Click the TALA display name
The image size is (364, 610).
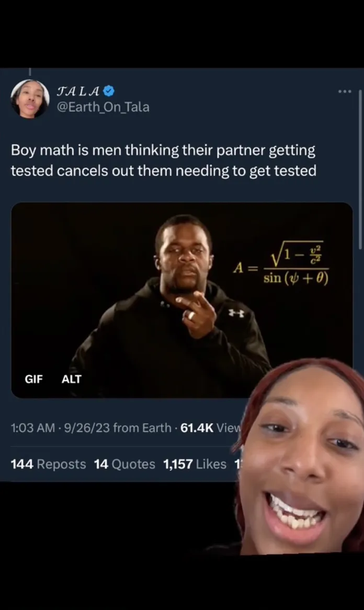pyautogui.click(x=78, y=92)
